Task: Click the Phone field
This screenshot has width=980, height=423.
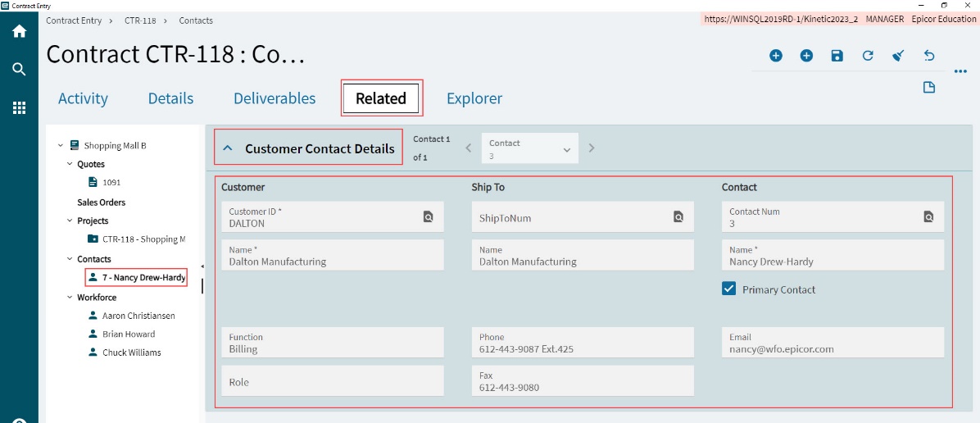Action: coord(583,343)
